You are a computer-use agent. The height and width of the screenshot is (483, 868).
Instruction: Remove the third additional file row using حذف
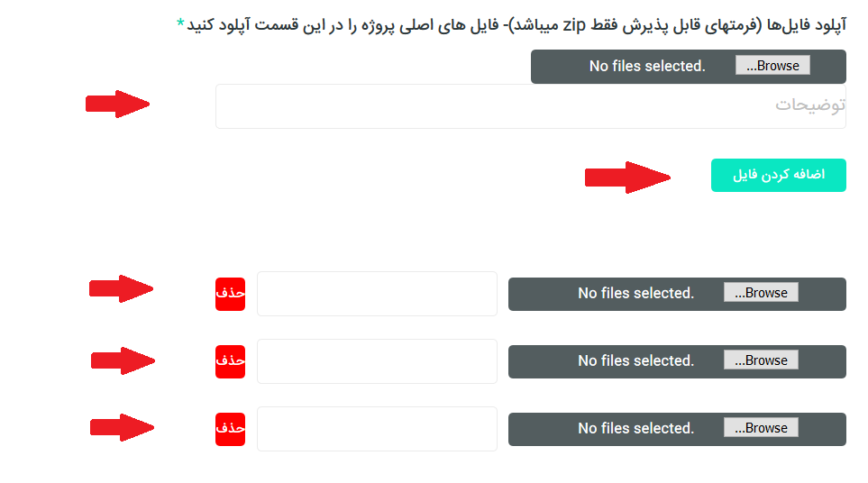(230, 429)
